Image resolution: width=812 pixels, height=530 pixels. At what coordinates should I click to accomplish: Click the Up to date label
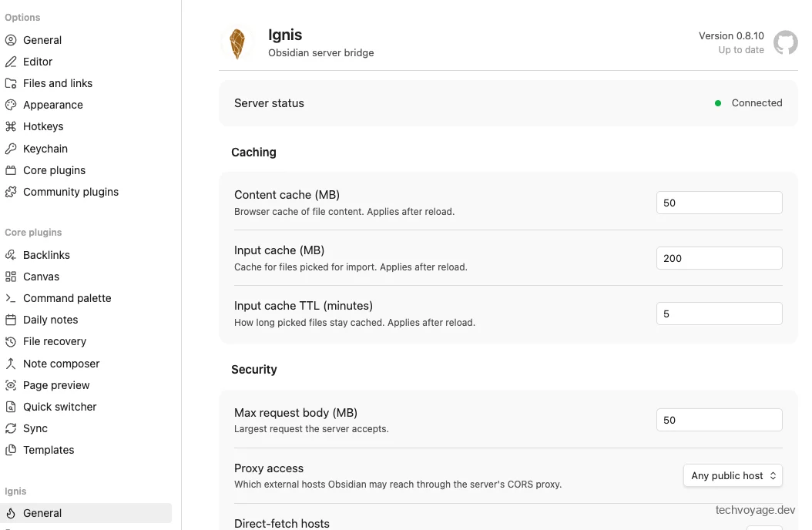(741, 49)
